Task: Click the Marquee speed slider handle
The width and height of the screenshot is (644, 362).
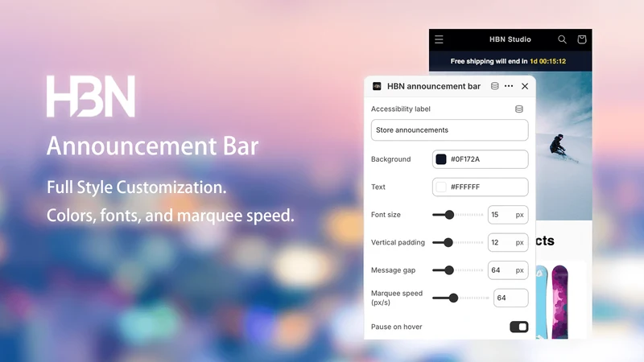Action: tap(453, 298)
